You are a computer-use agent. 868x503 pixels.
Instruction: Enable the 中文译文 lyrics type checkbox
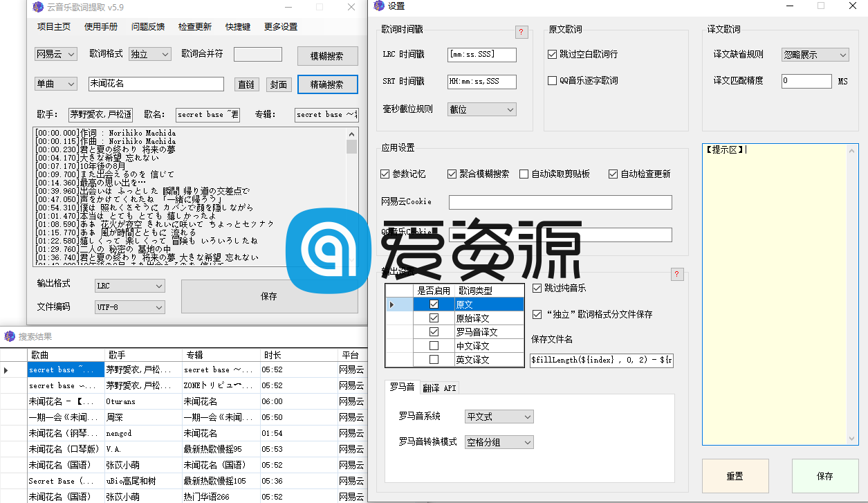(x=432, y=345)
